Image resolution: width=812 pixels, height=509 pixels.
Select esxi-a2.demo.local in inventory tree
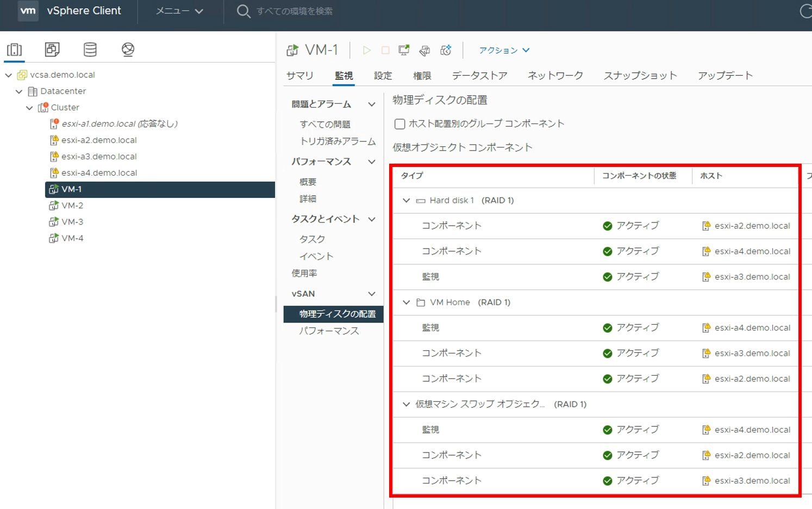pyautogui.click(x=99, y=140)
